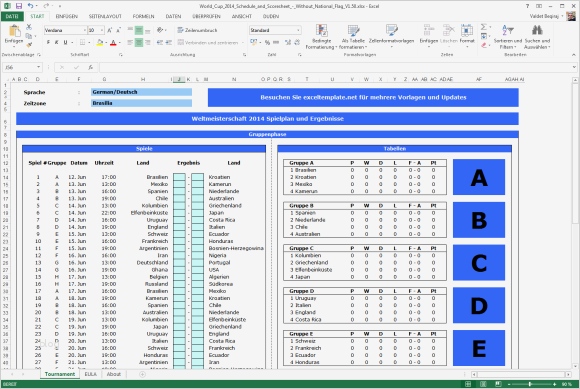Pick the yellow fill color button

[100, 43]
